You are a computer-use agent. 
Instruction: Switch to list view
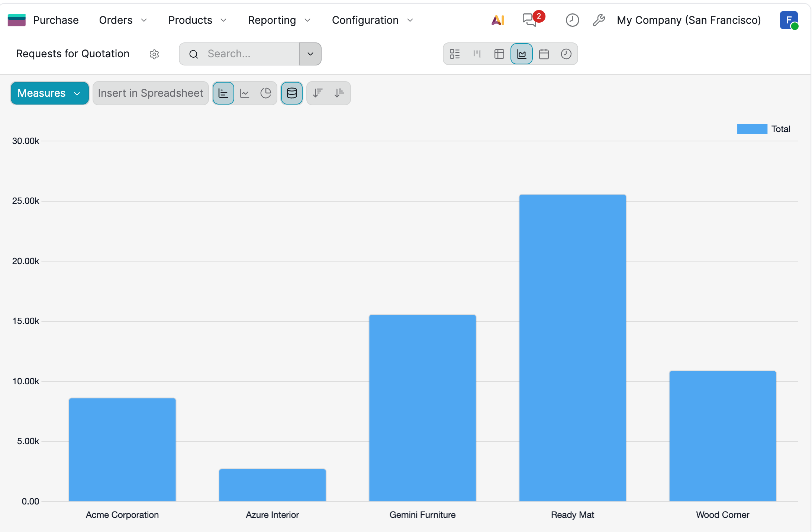pos(454,54)
